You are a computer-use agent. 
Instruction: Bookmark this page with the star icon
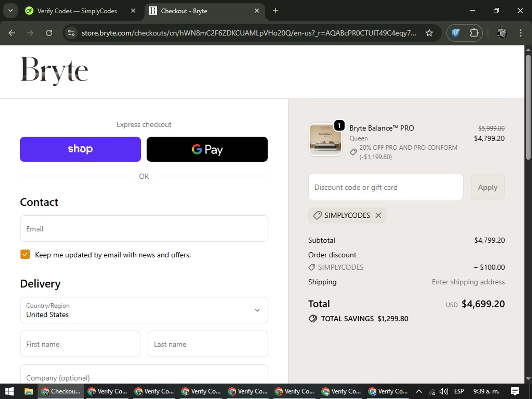[x=429, y=33]
